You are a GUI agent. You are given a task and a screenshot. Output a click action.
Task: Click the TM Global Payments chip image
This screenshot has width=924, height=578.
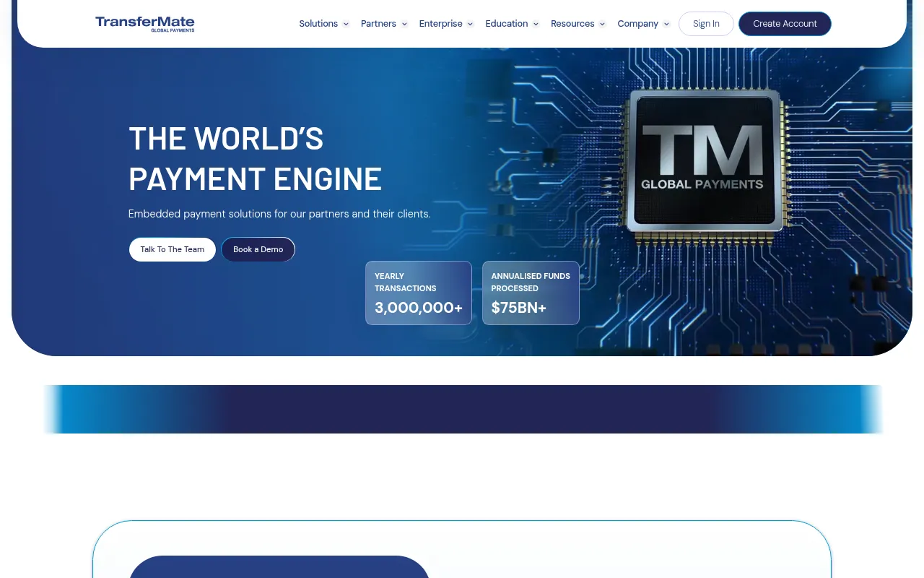[703, 162]
